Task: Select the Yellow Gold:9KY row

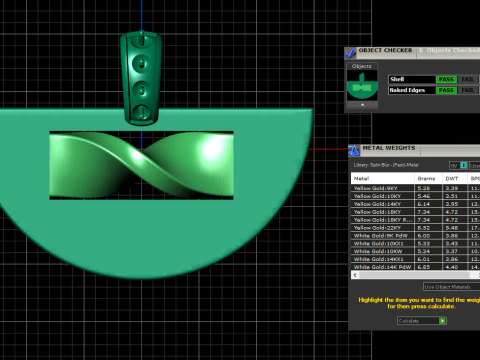Action: [x=415, y=188]
